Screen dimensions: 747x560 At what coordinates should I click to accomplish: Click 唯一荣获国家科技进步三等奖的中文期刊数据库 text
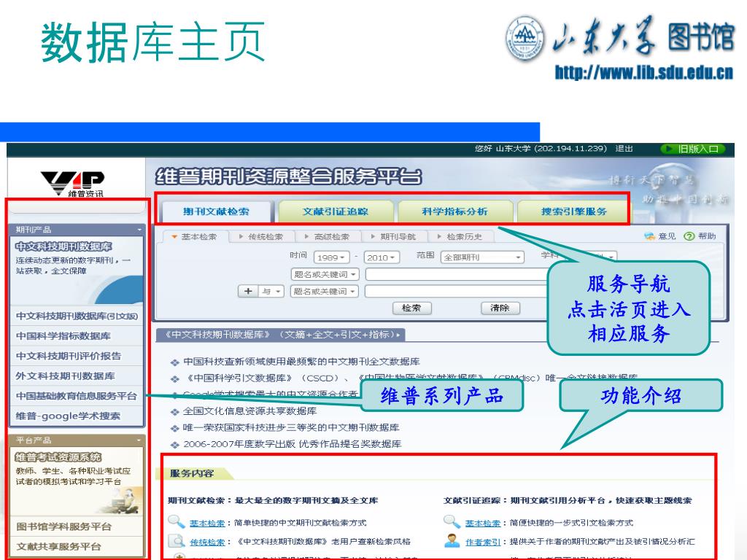pos(291,427)
